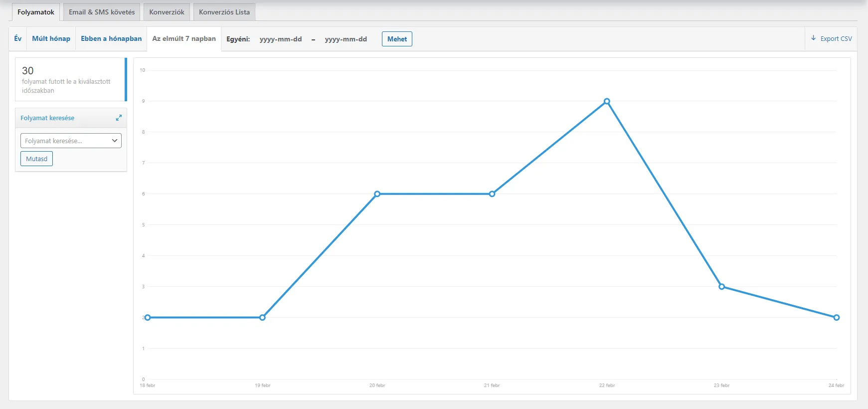Viewport: 868px width, 409px height.
Task: Click the '22 febr' axis label
Action: (x=607, y=386)
